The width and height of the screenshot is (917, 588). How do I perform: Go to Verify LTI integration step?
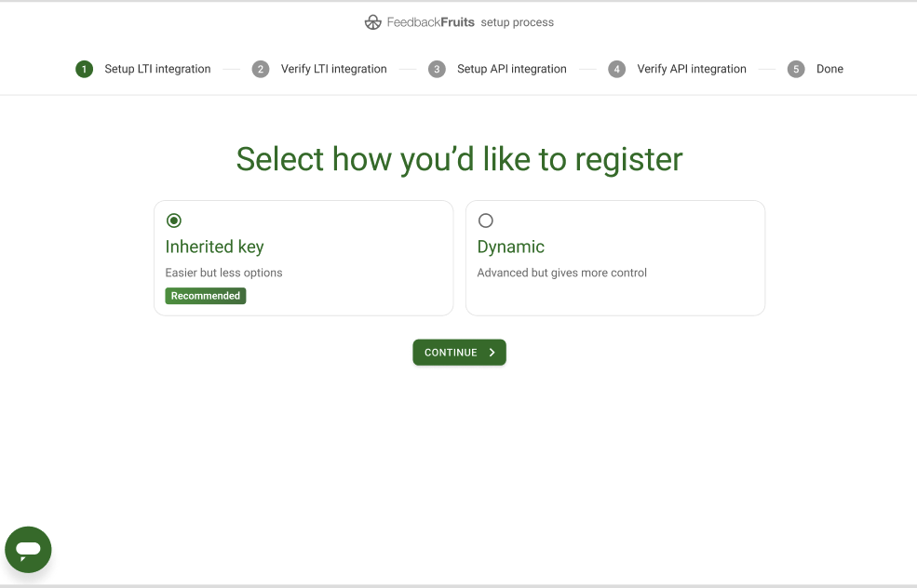pos(334,69)
